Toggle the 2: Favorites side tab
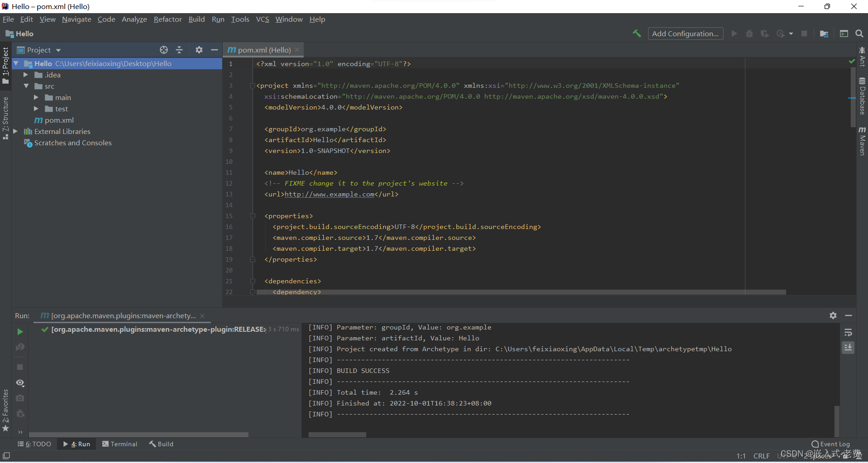This screenshot has height=463, width=868. (x=5, y=410)
